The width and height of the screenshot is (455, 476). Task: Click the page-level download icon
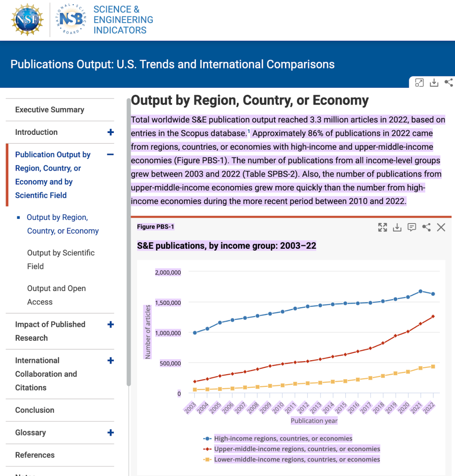[x=434, y=83]
